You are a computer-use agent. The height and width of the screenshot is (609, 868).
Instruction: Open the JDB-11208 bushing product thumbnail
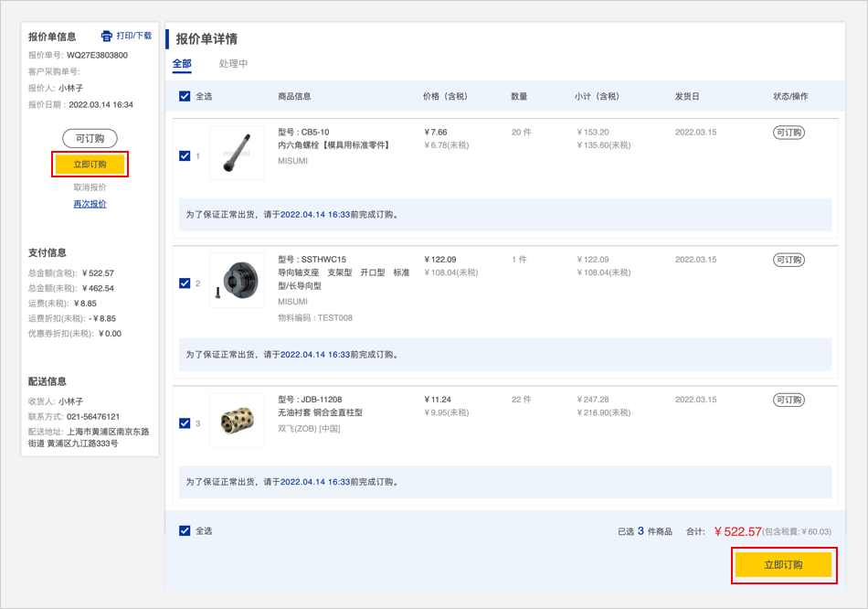click(x=237, y=421)
